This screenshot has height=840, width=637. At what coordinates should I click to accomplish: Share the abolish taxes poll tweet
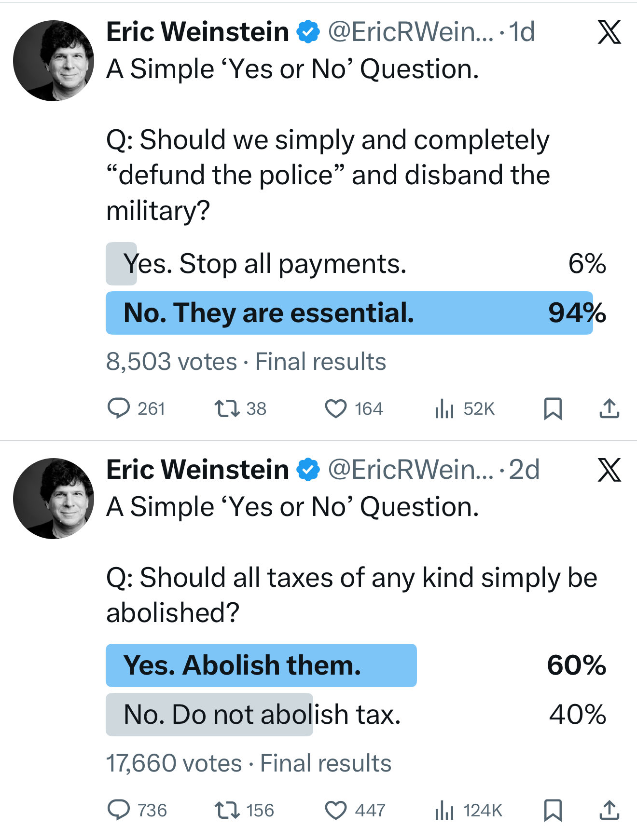click(609, 810)
